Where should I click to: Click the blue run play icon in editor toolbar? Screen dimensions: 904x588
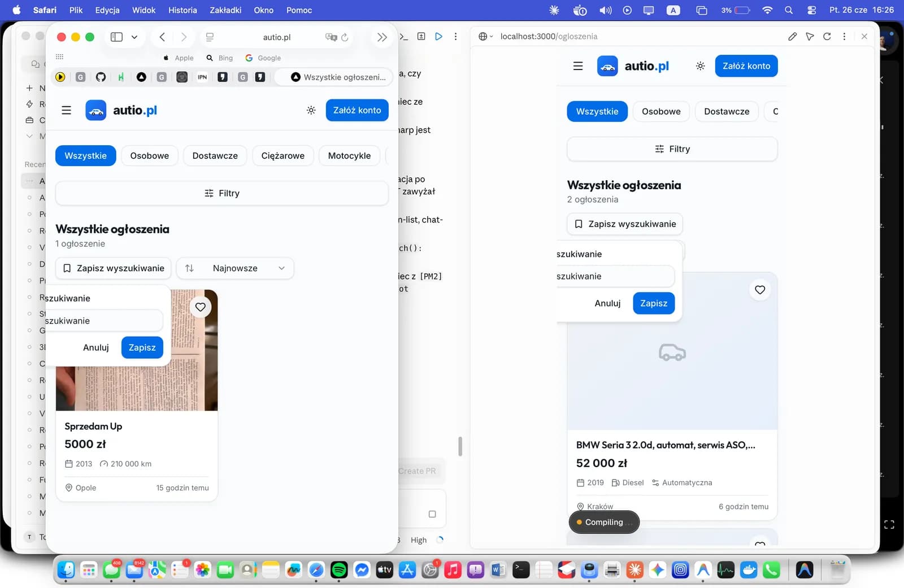(x=438, y=36)
